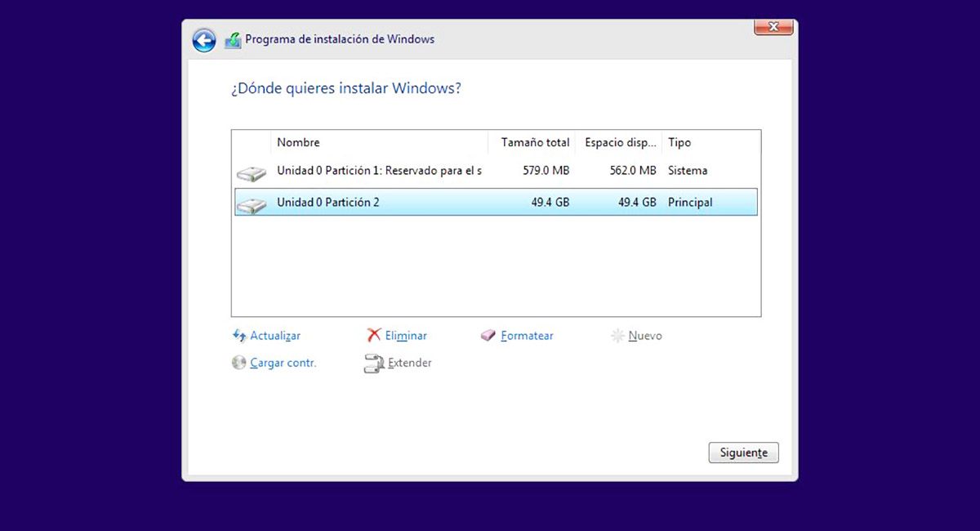Click the Actualizar refresh arrows icon
The image size is (980, 531).
pyautogui.click(x=239, y=336)
